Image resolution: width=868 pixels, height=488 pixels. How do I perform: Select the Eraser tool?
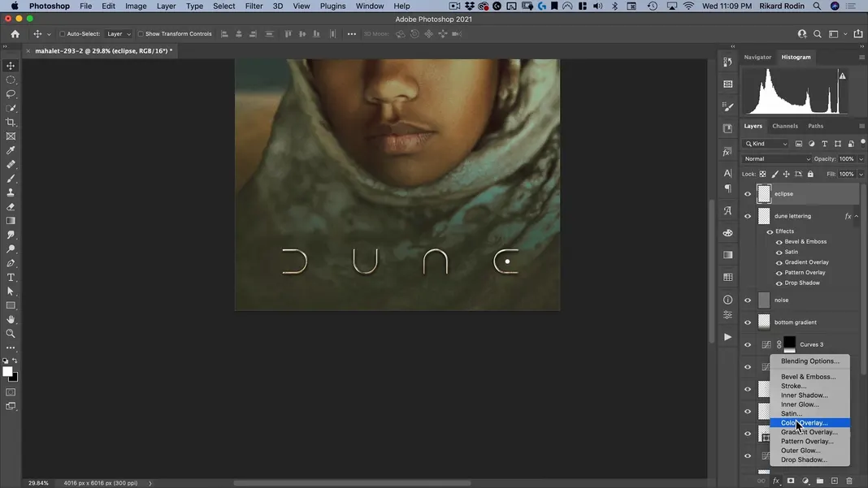[11, 207]
